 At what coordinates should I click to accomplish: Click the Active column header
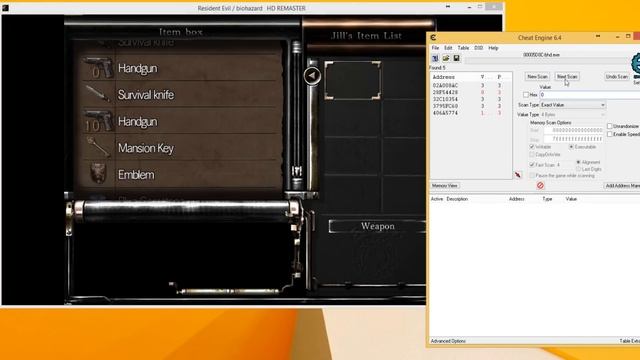click(437, 199)
